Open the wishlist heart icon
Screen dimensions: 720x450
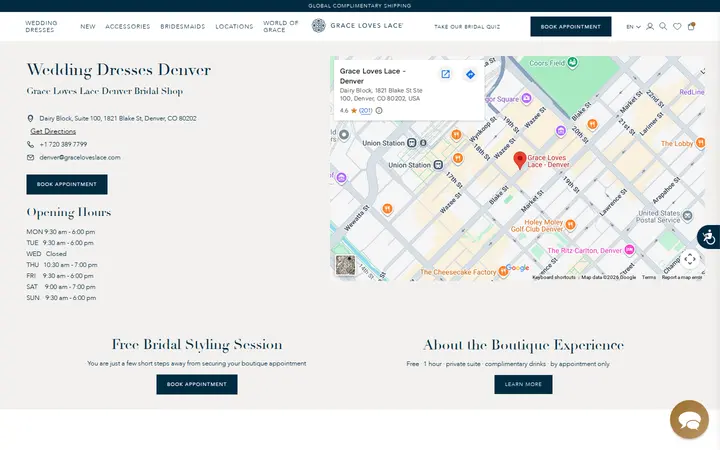[x=677, y=27]
